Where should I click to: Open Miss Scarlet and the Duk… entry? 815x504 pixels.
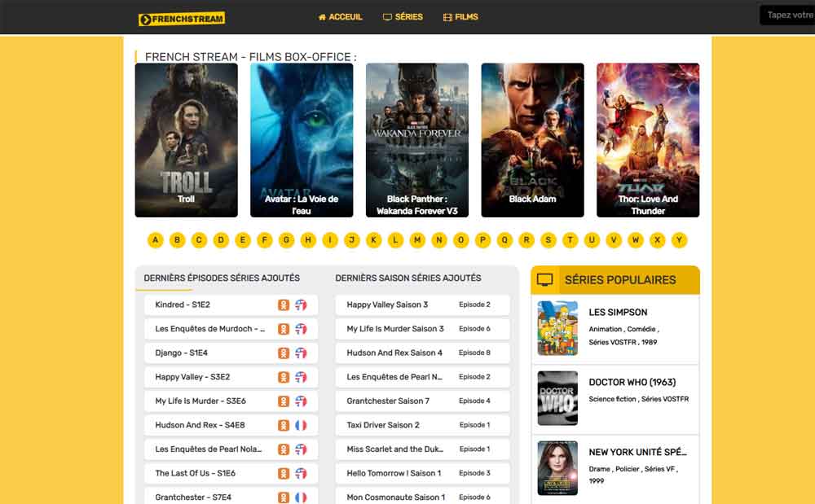point(422,449)
